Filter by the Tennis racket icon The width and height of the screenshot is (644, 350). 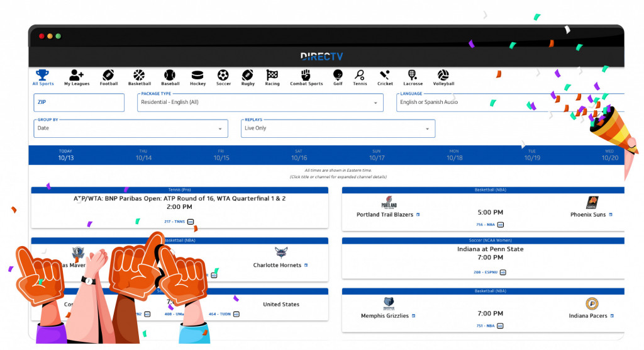[360, 75]
